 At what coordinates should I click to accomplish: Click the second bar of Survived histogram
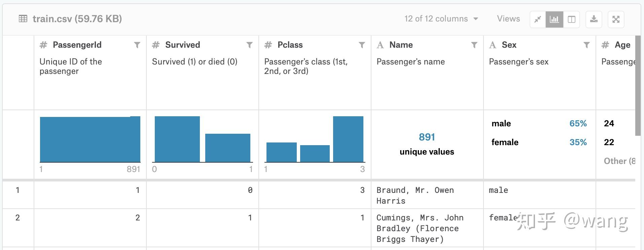point(227,148)
